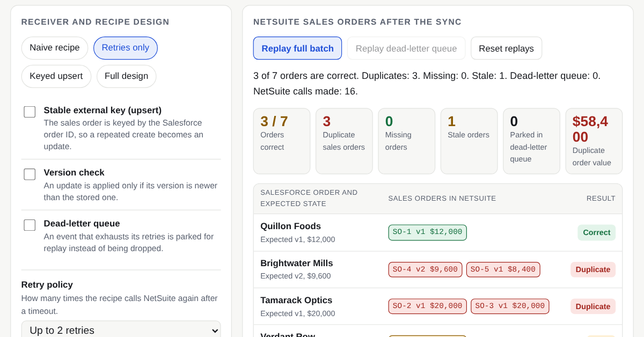Click the sync summary status text

[427, 84]
